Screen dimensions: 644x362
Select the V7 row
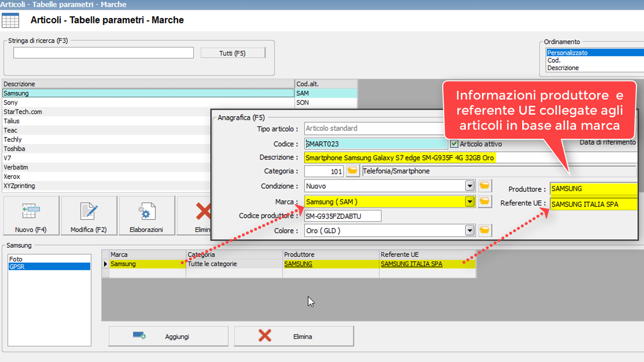tap(106, 158)
